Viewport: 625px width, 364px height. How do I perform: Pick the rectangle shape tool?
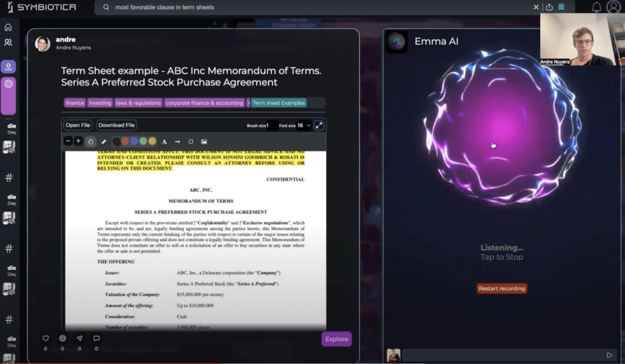pos(191,142)
